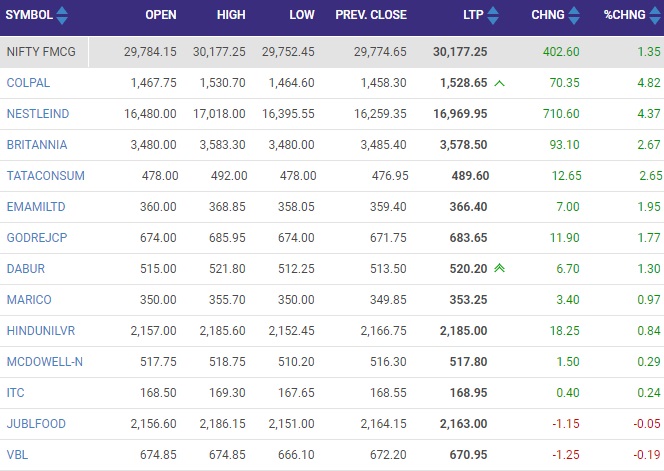Open the EMAMILTD stock link
Viewport: 664px width, 471px height.
click(x=36, y=206)
